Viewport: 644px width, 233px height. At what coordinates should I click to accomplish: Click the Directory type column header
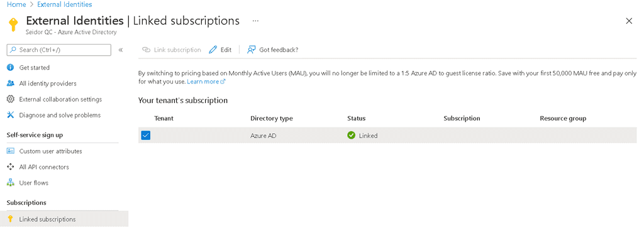[272, 118]
